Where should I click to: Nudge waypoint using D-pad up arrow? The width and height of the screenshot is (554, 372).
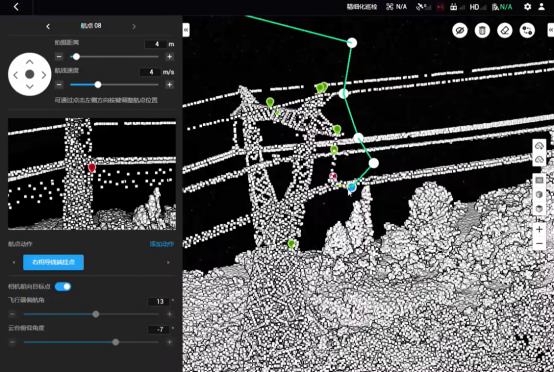(x=30, y=62)
